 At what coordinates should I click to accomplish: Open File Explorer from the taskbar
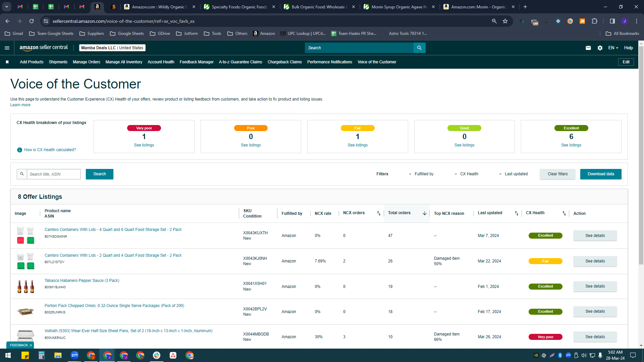(58, 355)
